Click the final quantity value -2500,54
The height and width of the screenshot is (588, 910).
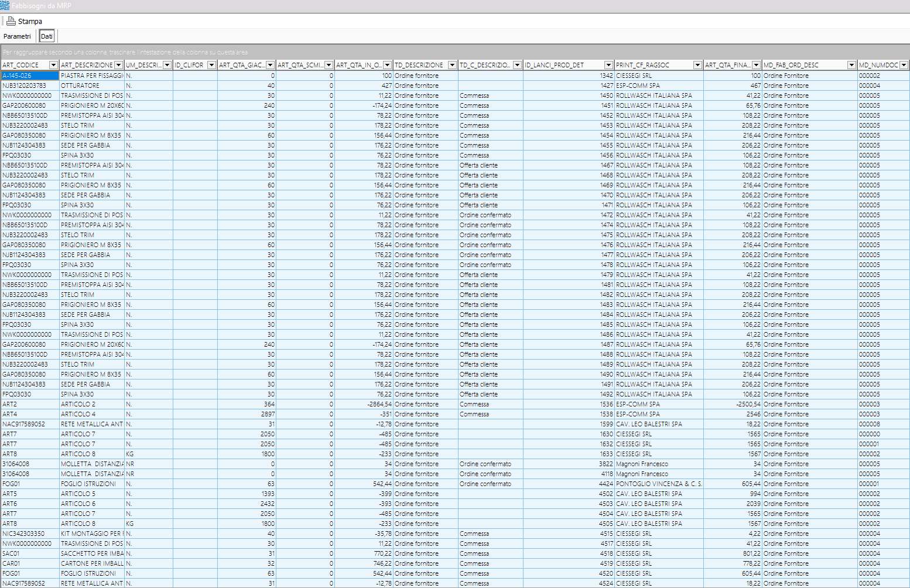[733, 404]
